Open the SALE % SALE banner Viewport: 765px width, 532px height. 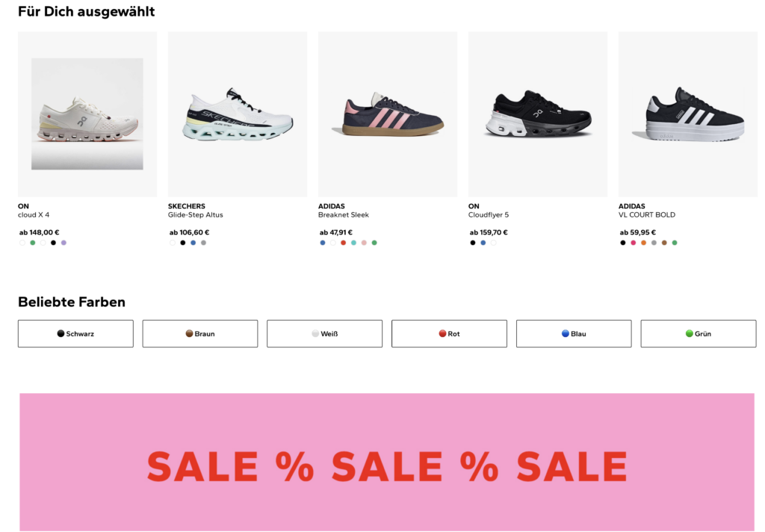387,463
